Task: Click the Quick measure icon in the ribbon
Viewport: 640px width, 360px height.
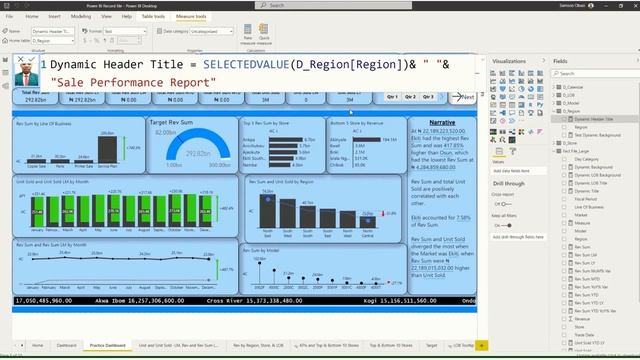Action: tap(264, 30)
